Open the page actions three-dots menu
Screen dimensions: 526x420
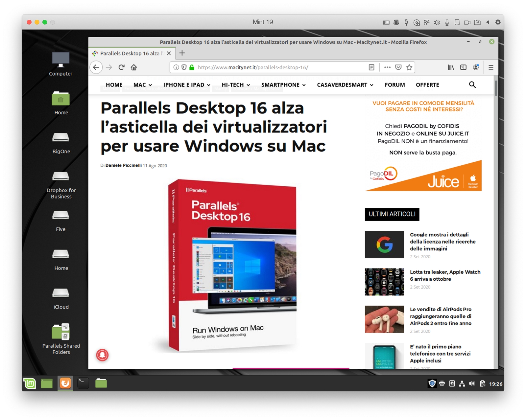tap(387, 67)
